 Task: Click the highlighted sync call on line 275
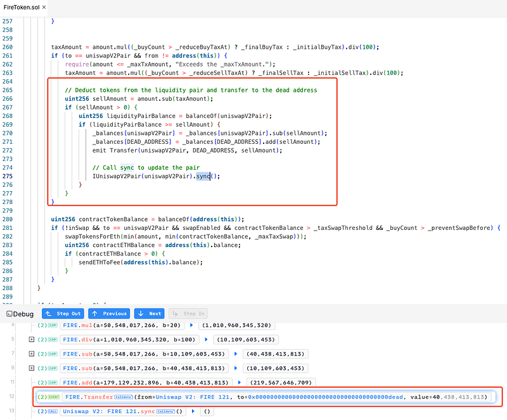coord(203,175)
